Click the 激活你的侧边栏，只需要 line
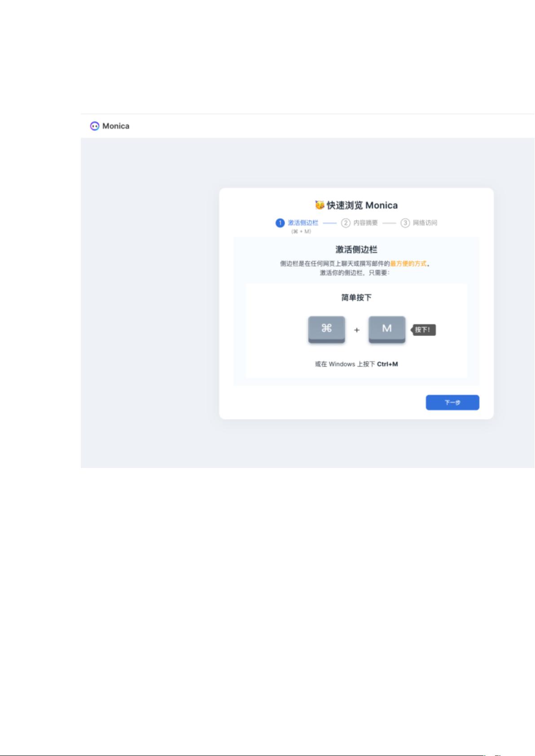 coord(355,273)
